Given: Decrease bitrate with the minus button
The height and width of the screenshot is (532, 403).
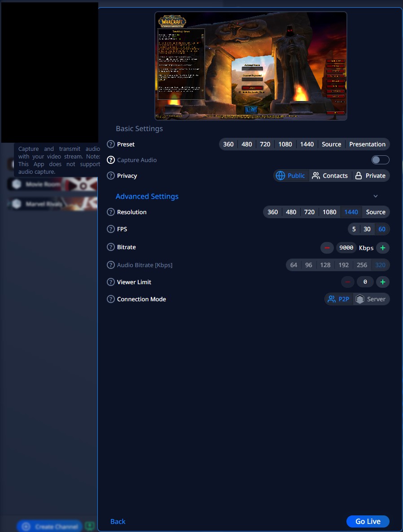Looking at the screenshot, I should point(327,248).
